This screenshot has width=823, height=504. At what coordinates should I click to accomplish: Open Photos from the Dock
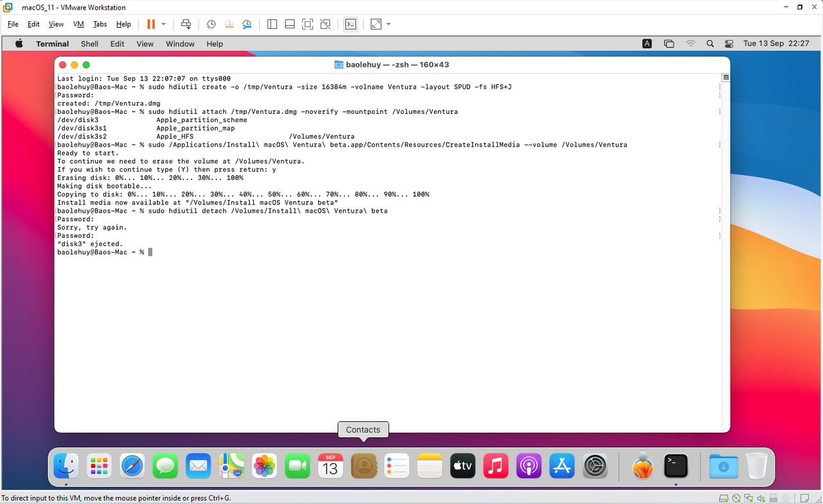[x=264, y=465]
